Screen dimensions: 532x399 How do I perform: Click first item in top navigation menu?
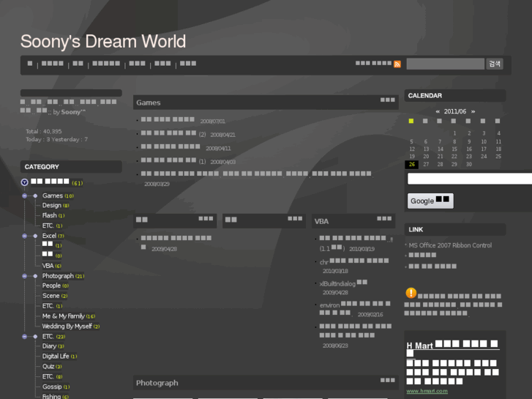click(x=30, y=64)
